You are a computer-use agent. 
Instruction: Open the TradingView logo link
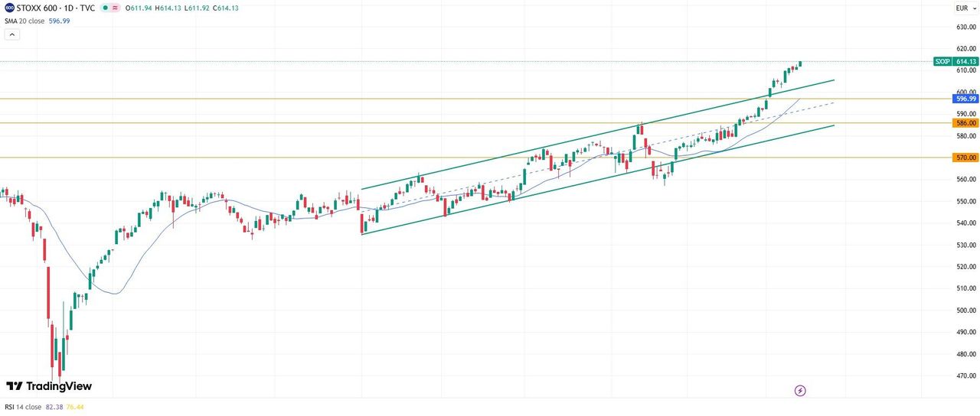point(49,386)
